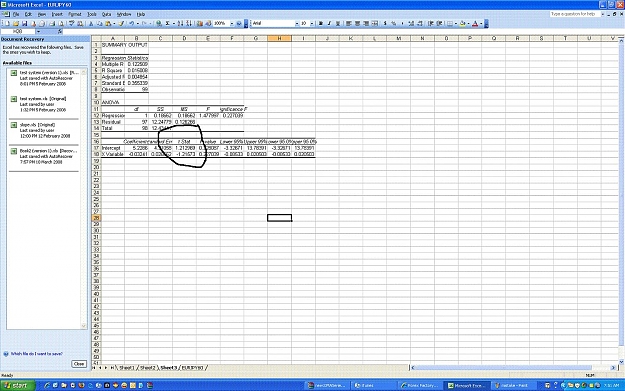Open the Borders dropdown arrow
Viewport: 625px width, 391px height.
pos(456,24)
